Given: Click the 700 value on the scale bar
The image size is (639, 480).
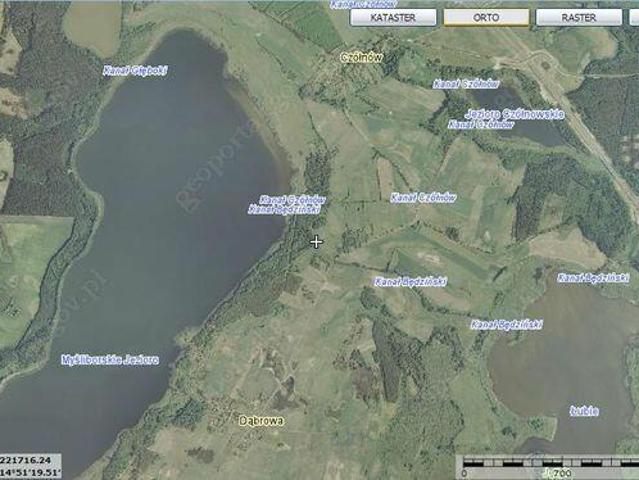Looking at the screenshot, I should 562,472.
